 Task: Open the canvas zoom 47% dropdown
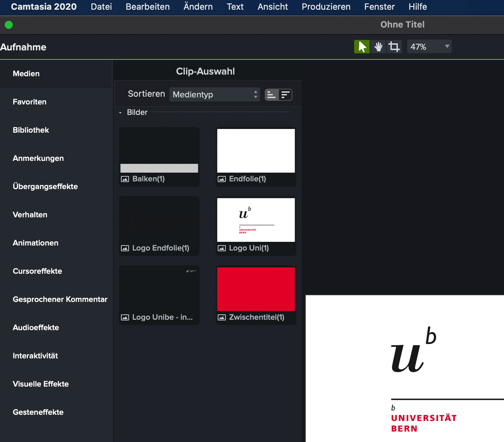[x=429, y=47]
